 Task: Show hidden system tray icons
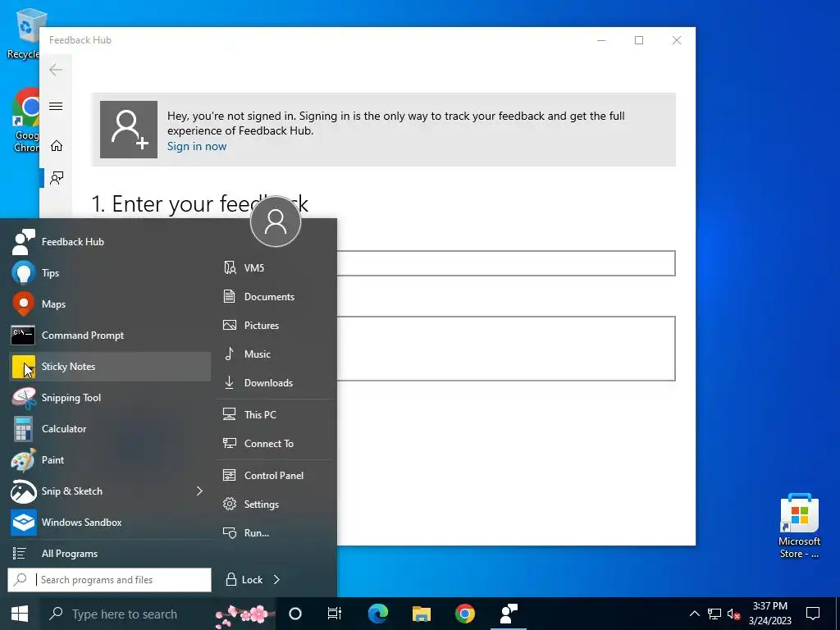[694, 614]
